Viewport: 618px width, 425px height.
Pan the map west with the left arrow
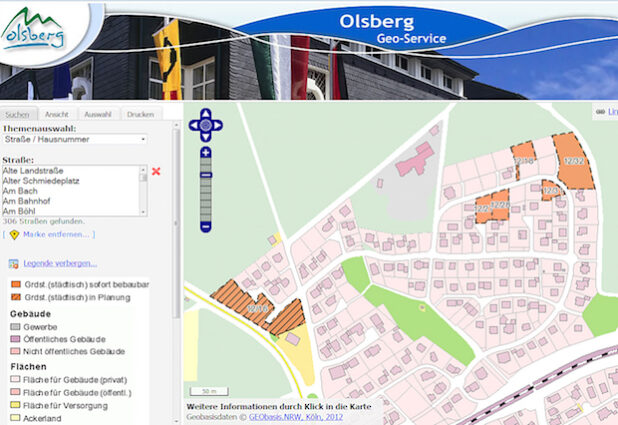(194, 125)
